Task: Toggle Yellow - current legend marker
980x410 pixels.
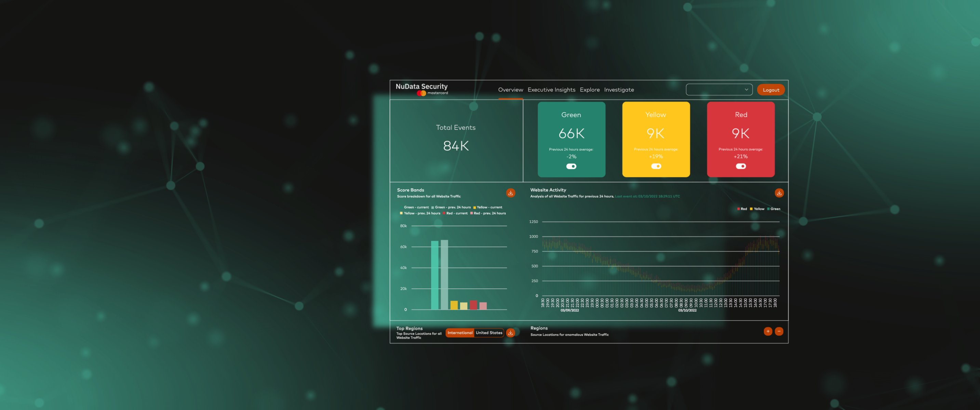Action: tap(474, 208)
